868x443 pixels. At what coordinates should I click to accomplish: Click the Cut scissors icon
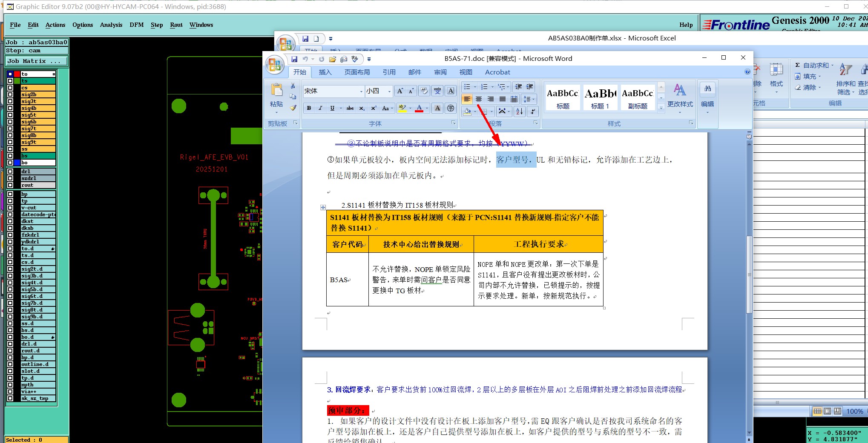[x=293, y=86]
